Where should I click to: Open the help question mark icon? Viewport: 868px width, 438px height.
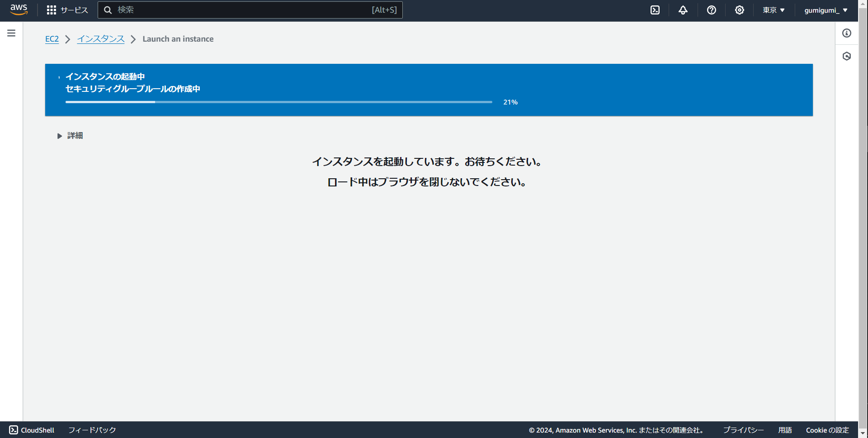[x=711, y=10]
